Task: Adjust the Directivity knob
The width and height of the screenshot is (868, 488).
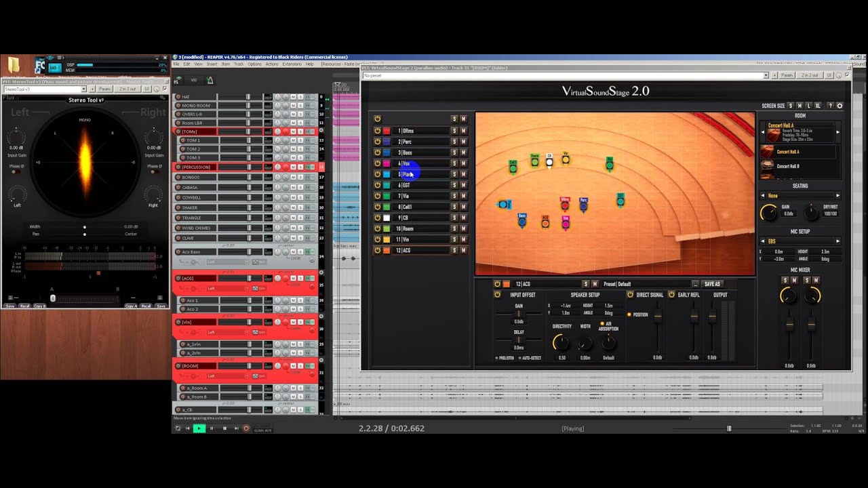Action: coord(561,342)
